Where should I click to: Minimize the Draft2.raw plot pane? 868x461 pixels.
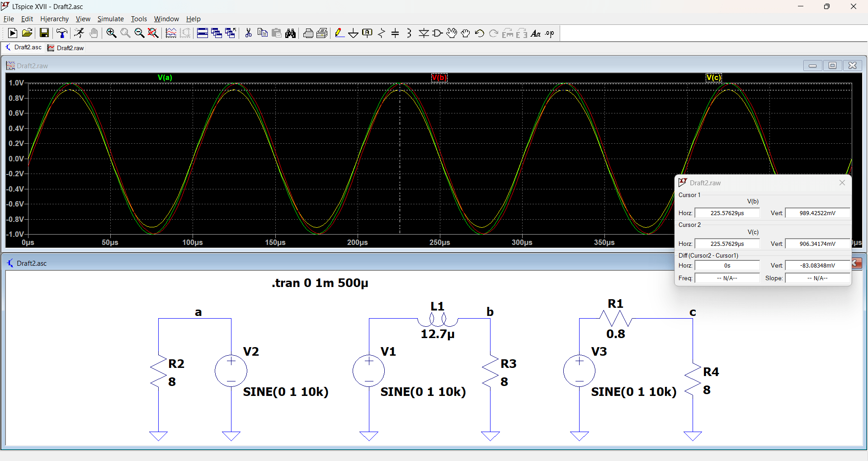813,66
